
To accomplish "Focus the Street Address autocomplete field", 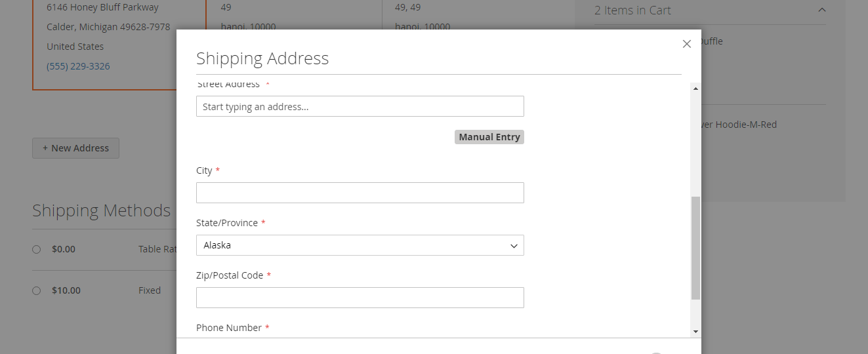I will pos(360,106).
